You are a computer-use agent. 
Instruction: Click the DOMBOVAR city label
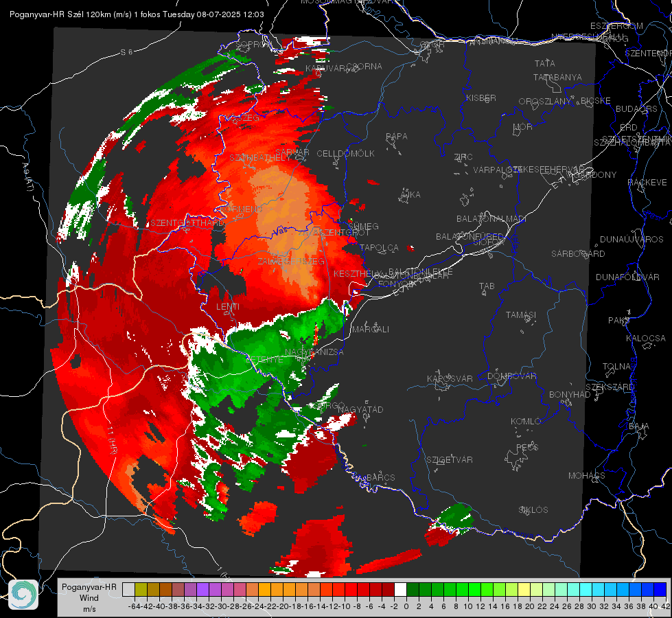click(511, 376)
